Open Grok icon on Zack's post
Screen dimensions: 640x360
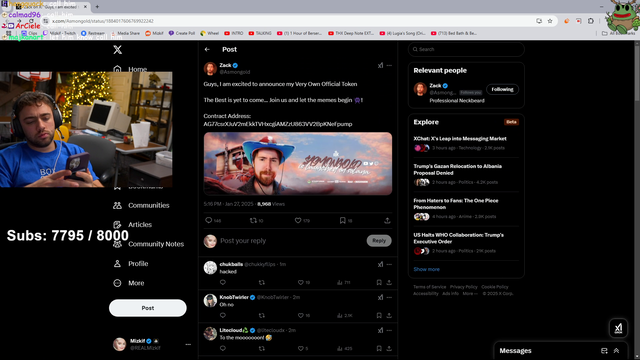pos(380,65)
